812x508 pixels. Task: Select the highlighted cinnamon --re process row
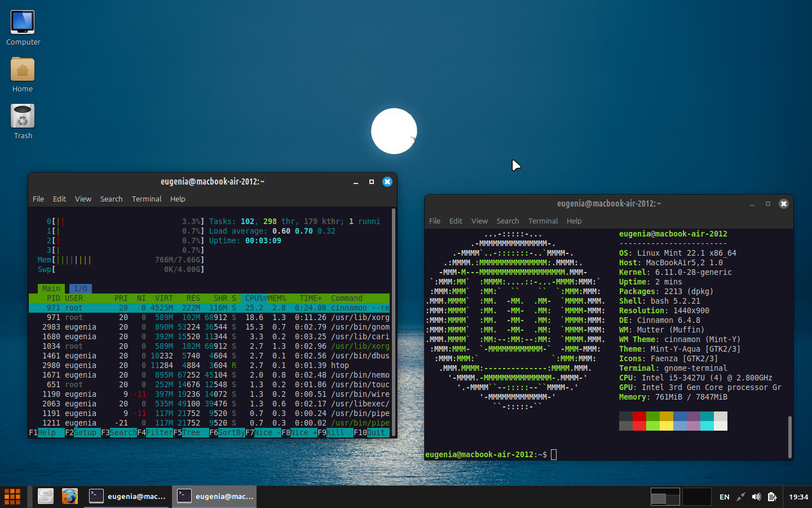point(209,308)
